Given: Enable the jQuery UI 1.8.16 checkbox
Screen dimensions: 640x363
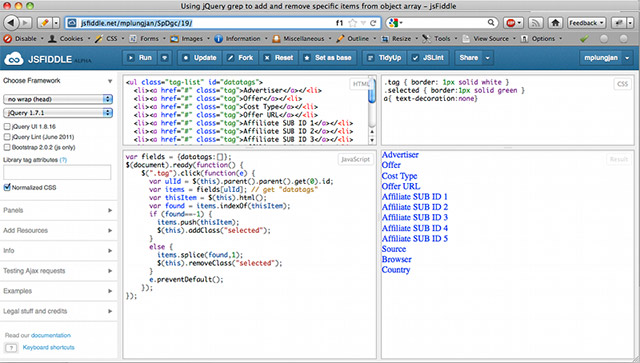Looking at the screenshot, I should (x=7, y=127).
